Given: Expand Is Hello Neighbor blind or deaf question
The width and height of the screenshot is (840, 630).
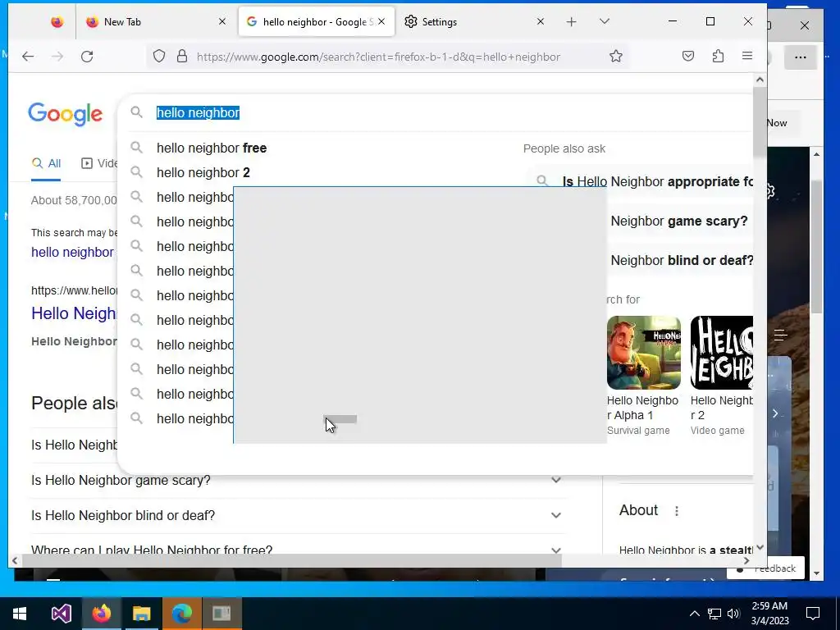Looking at the screenshot, I should click(297, 515).
